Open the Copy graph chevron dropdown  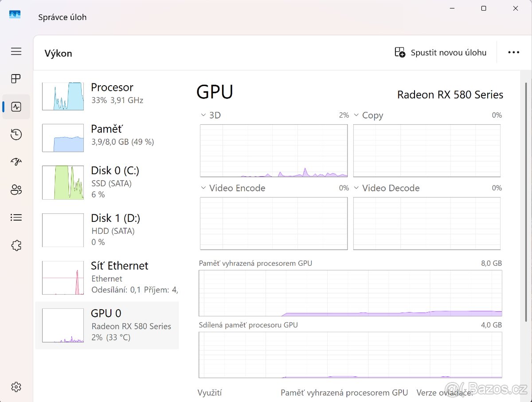(x=356, y=115)
